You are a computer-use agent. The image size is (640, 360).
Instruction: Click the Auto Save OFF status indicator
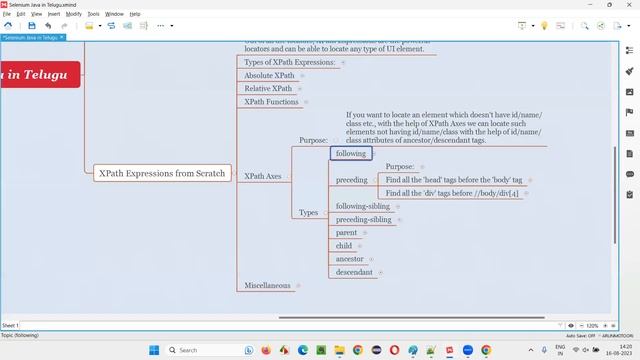click(580, 336)
